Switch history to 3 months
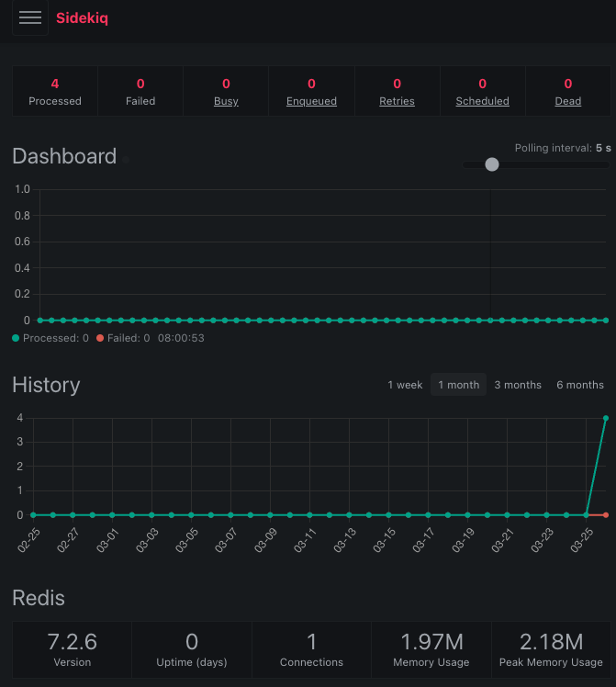 tap(518, 385)
